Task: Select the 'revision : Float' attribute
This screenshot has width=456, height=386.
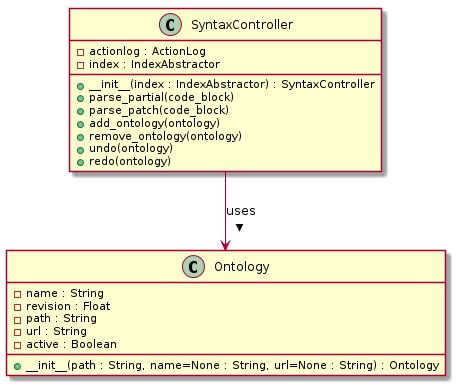Action: click(x=68, y=306)
